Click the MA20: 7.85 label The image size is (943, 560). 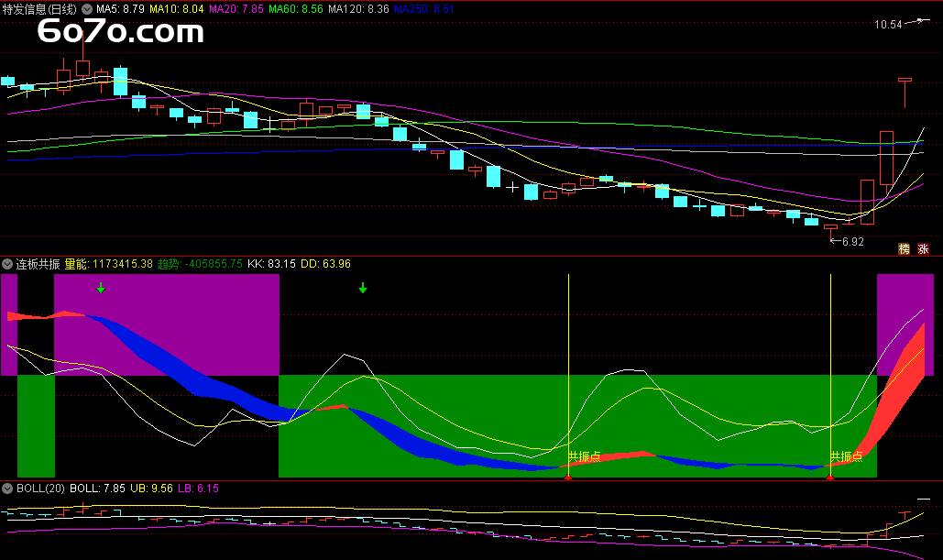pos(236,9)
